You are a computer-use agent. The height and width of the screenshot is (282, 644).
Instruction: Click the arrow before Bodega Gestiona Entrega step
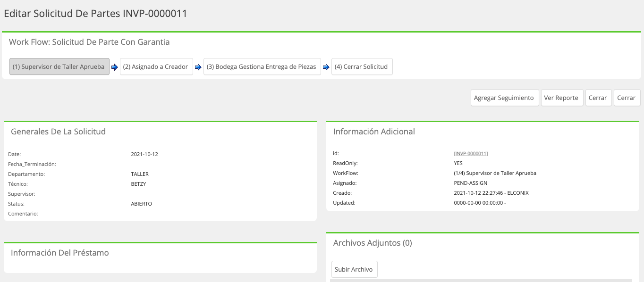198,67
